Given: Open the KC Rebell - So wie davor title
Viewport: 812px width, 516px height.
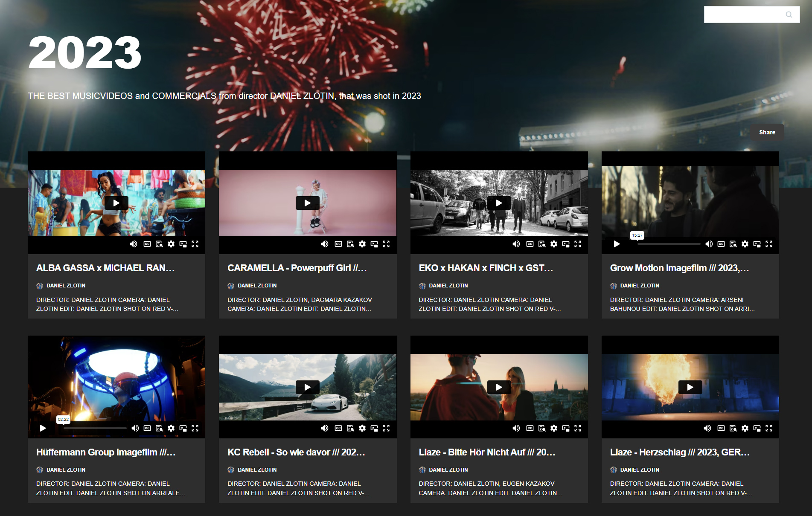Looking at the screenshot, I should coord(296,452).
